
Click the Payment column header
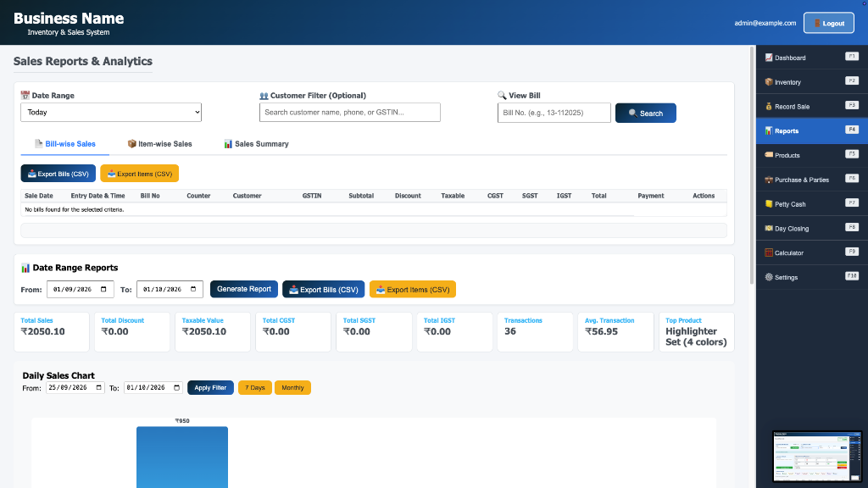(x=650, y=196)
